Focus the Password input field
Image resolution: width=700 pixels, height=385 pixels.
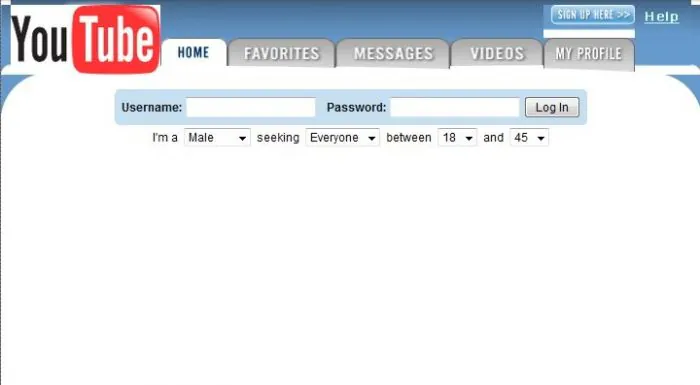(x=455, y=107)
